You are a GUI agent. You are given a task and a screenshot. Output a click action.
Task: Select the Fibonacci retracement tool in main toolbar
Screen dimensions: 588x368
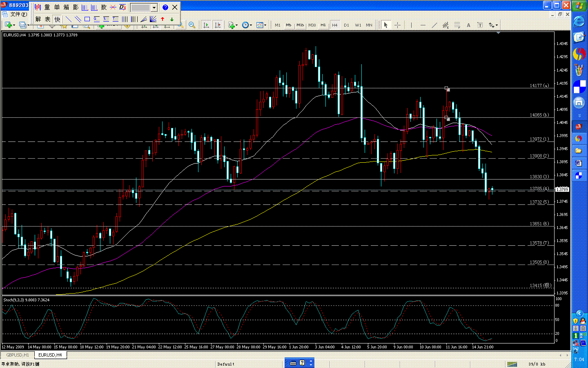tap(457, 25)
